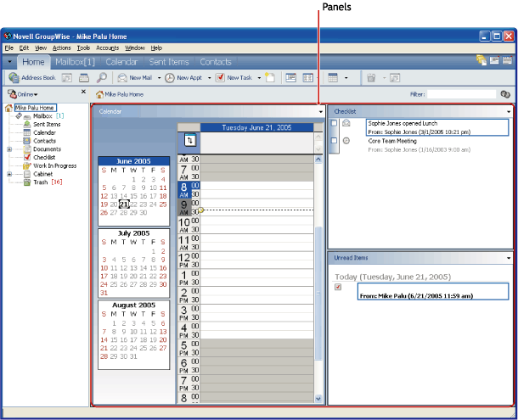Select July 31 in July 2005 calendar
Image resolution: width=518 pixels, height=420 pixels.
104,293
